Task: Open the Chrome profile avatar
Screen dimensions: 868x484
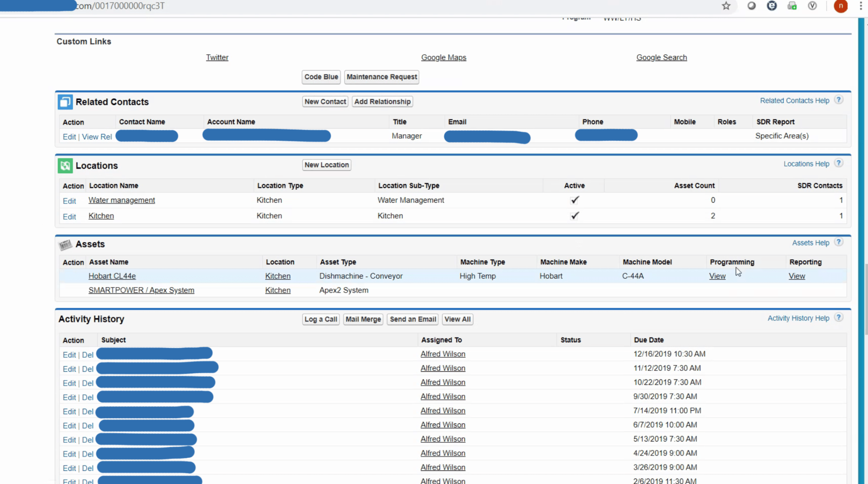Action: pos(840,6)
